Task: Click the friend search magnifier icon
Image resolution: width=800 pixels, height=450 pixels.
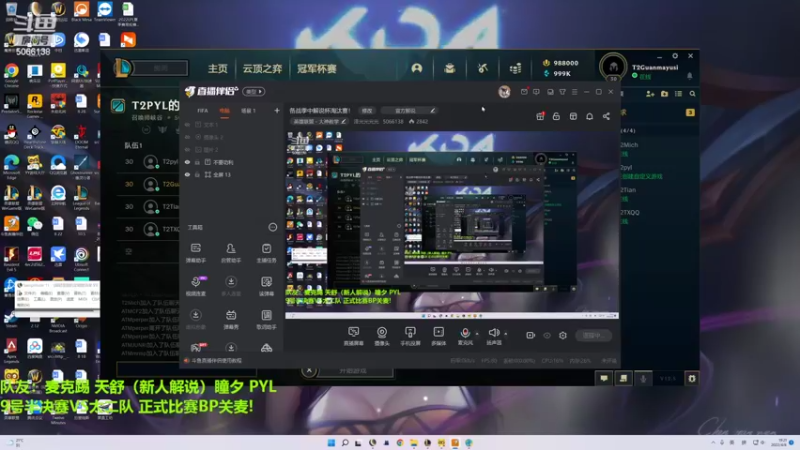Action: point(692,94)
